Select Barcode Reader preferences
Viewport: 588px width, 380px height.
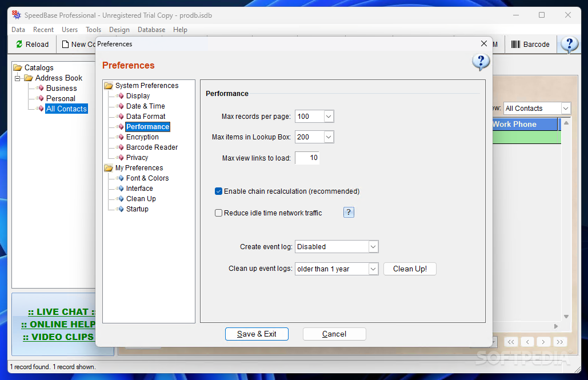click(x=152, y=147)
